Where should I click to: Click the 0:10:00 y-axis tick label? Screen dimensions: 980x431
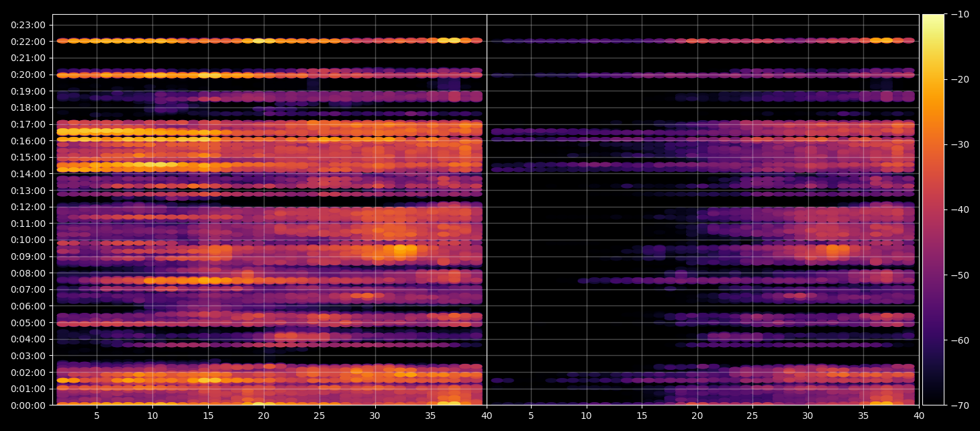point(28,240)
